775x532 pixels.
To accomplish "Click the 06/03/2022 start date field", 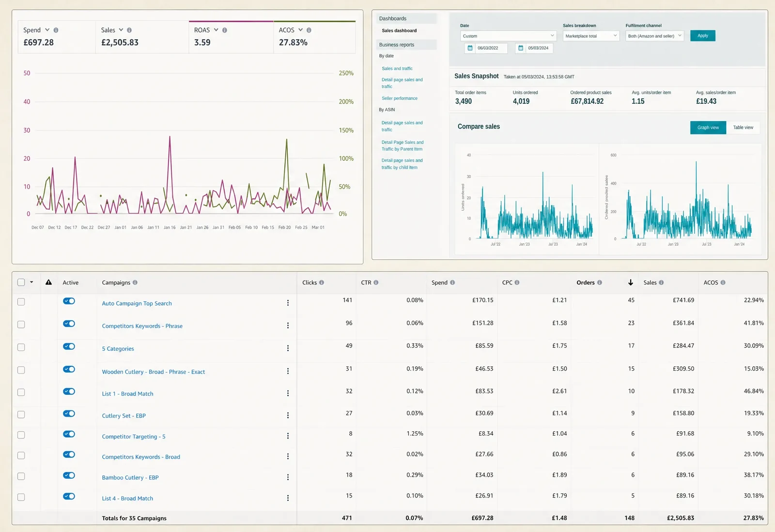I will tap(491, 48).
